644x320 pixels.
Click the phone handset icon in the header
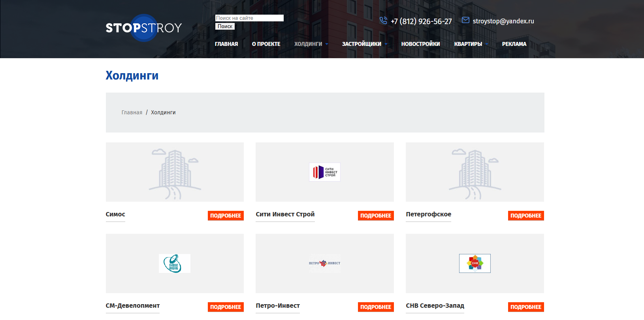(383, 21)
